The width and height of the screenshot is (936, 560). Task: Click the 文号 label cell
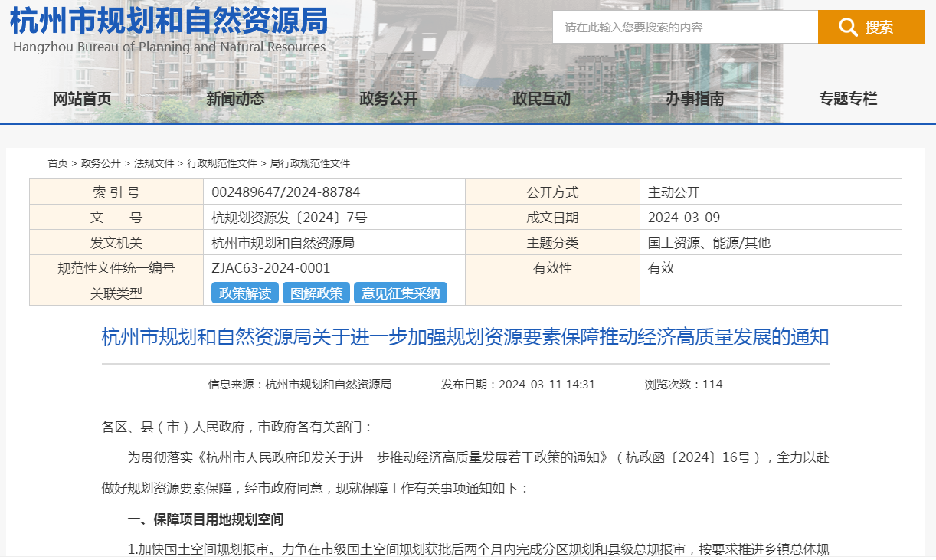[116, 218]
